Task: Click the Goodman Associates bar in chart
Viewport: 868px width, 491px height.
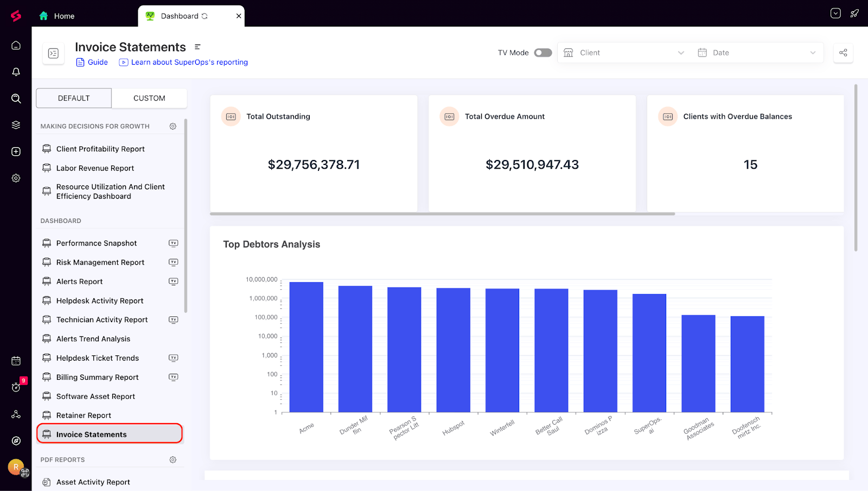Action: [699, 364]
